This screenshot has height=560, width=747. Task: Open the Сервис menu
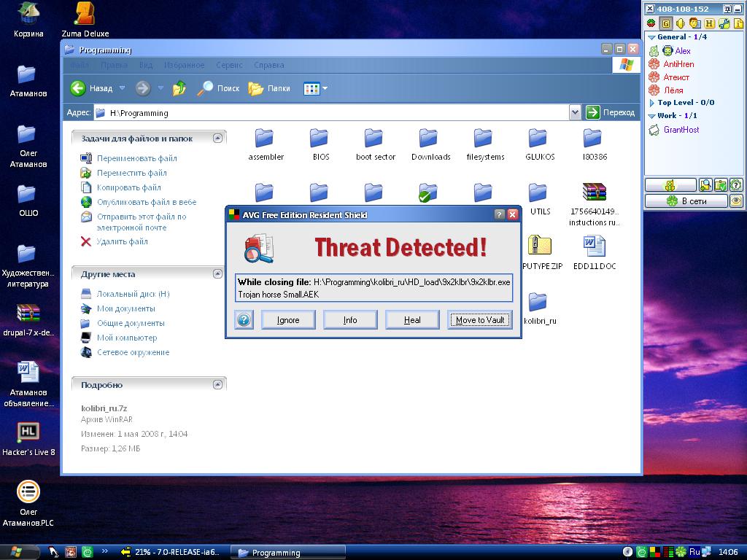(229, 65)
